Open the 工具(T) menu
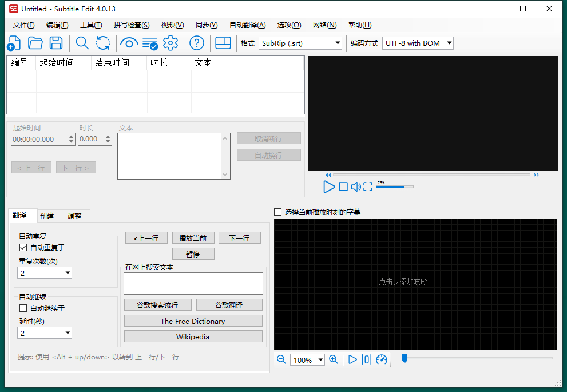 click(x=91, y=25)
